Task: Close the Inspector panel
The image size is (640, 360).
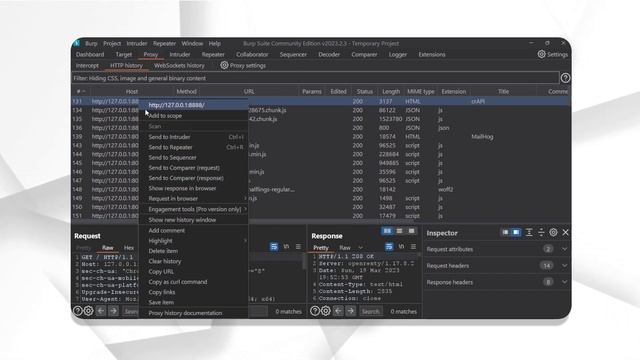Action: click(565, 232)
